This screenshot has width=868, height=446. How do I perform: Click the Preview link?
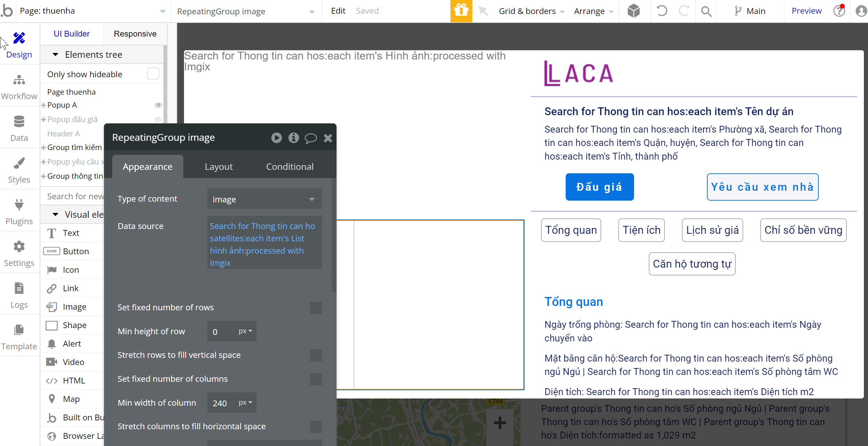806,11
